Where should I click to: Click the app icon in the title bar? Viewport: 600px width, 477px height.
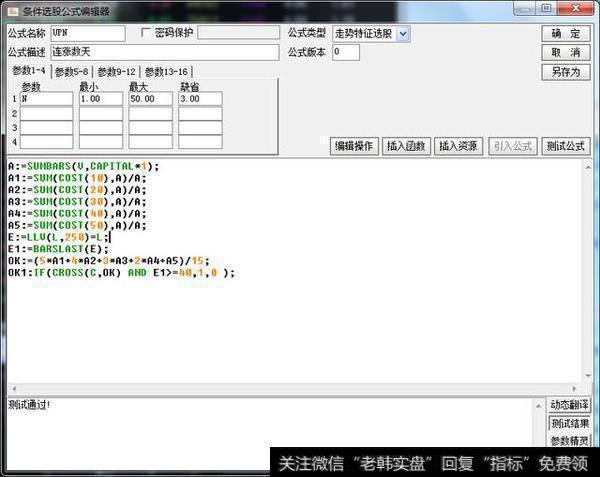tap(11, 10)
